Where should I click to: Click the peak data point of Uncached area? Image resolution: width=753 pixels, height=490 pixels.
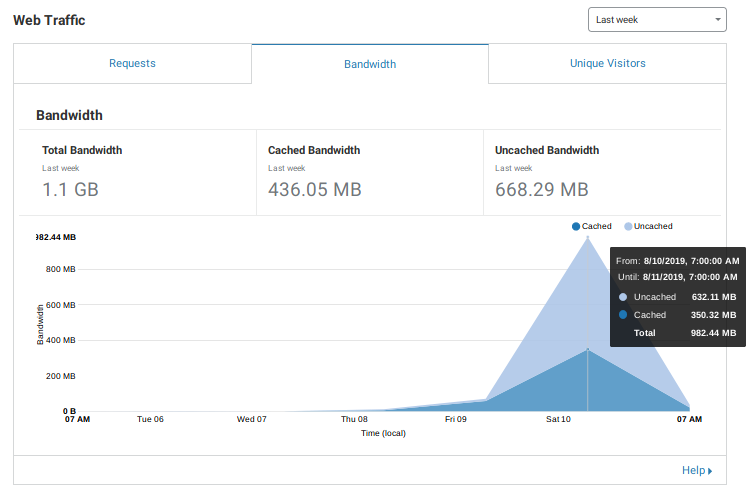coord(588,237)
